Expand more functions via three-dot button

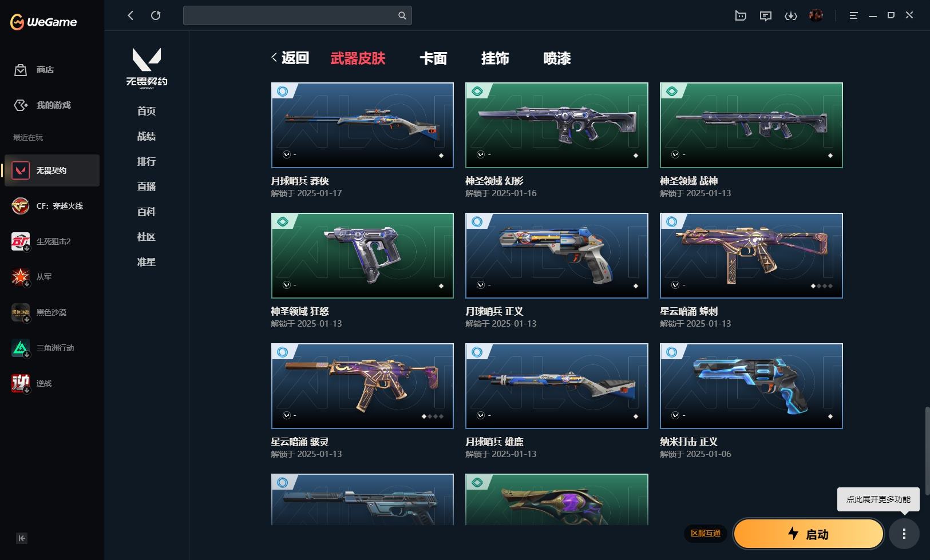point(904,534)
